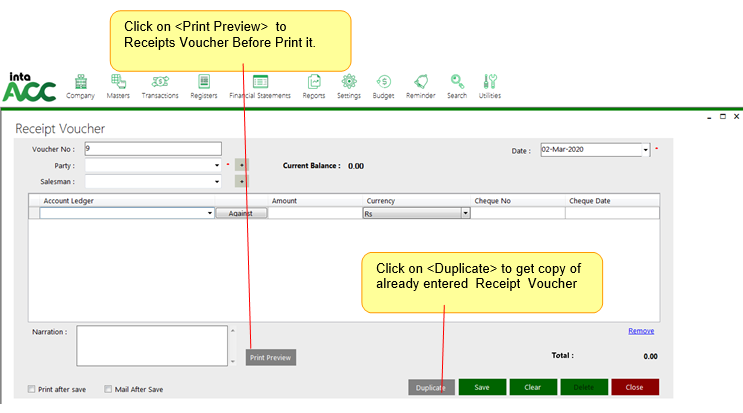Click the Transactions icon
Screen dimensions: 743x413
coord(160,83)
